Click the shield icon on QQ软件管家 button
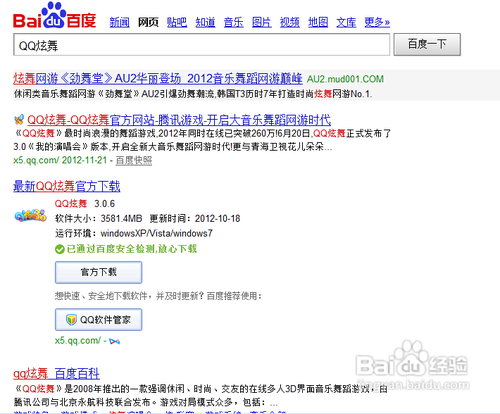Image resolution: width=500 pixels, height=414 pixels. (71, 320)
